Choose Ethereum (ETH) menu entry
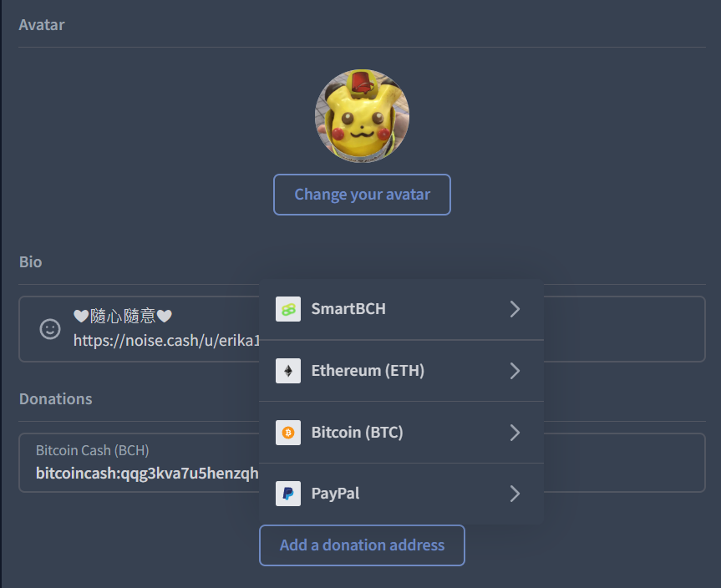Image resolution: width=721 pixels, height=588 pixels. [x=401, y=371]
